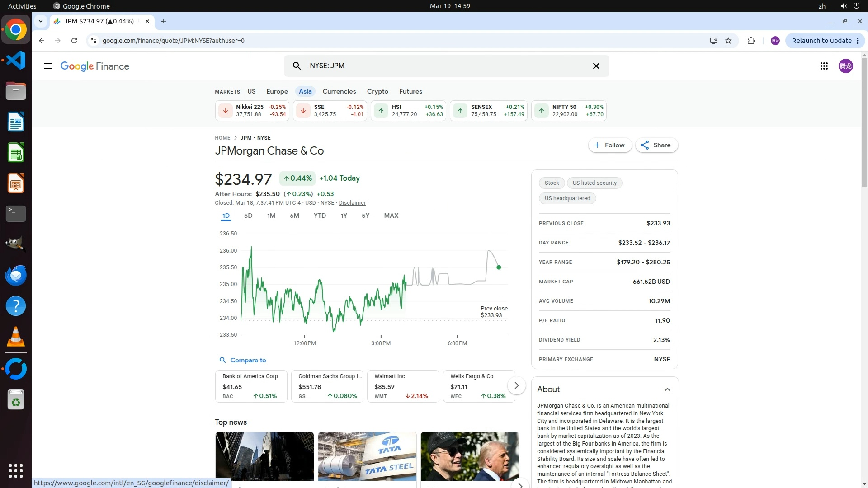Open the Tata Steel news thumbnail
868x488 pixels.
pyautogui.click(x=367, y=456)
